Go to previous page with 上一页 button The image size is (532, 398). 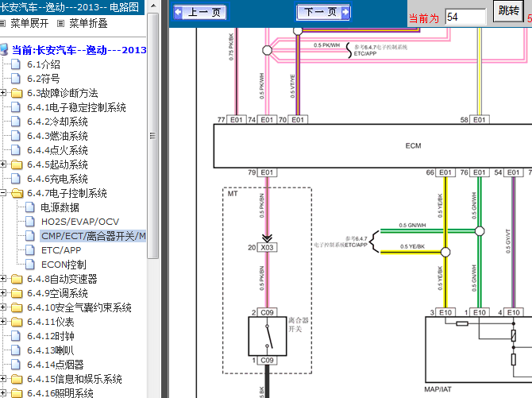pos(199,12)
